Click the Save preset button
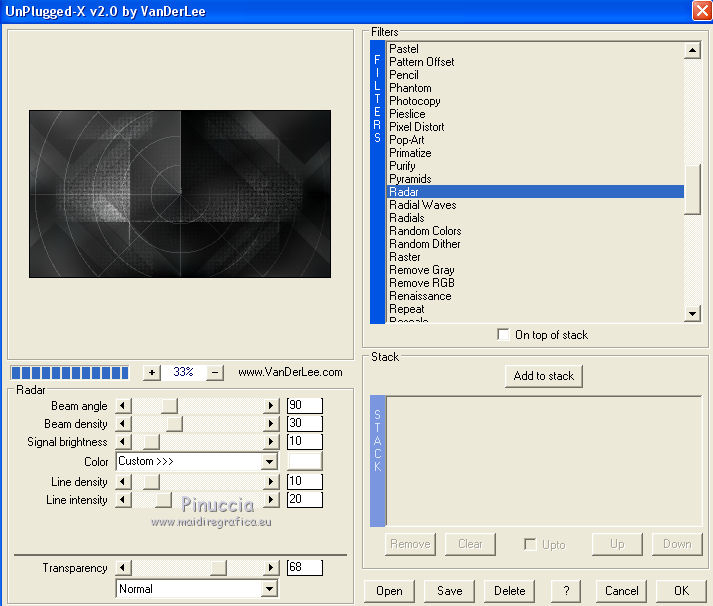This screenshot has height=606, width=713. tap(450, 591)
